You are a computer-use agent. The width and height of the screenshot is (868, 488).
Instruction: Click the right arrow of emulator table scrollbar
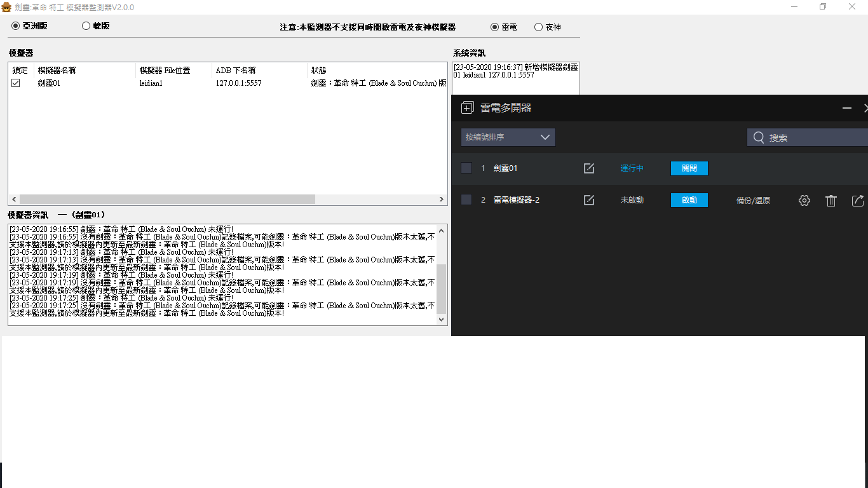click(x=442, y=200)
